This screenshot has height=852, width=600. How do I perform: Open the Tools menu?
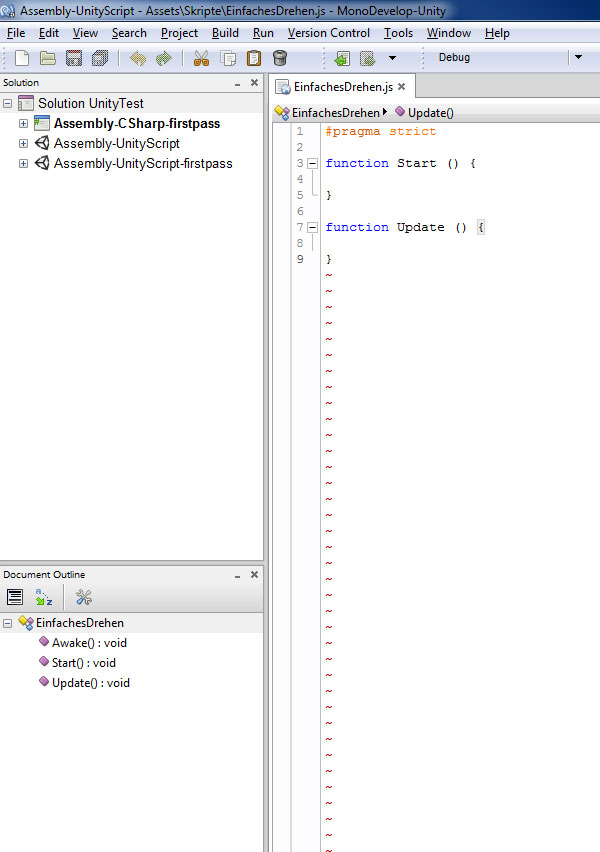(x=398, y=33)
